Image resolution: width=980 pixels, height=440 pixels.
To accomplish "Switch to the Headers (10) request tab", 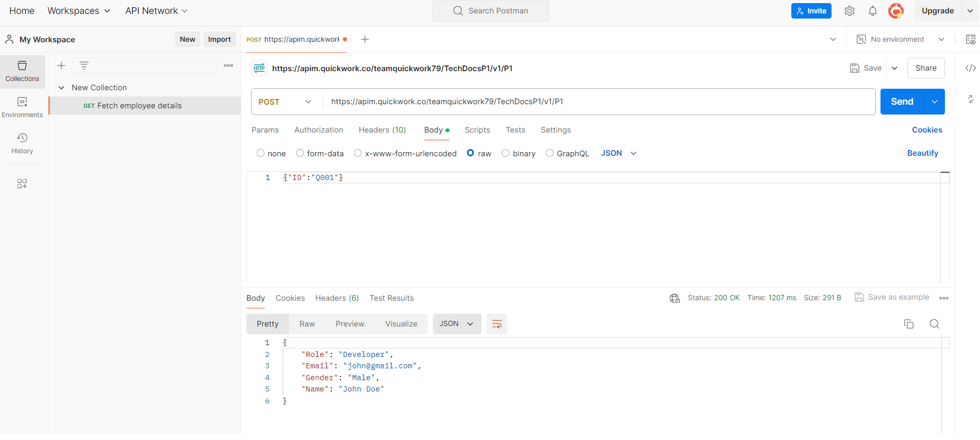I will click(x=383, y=130).
